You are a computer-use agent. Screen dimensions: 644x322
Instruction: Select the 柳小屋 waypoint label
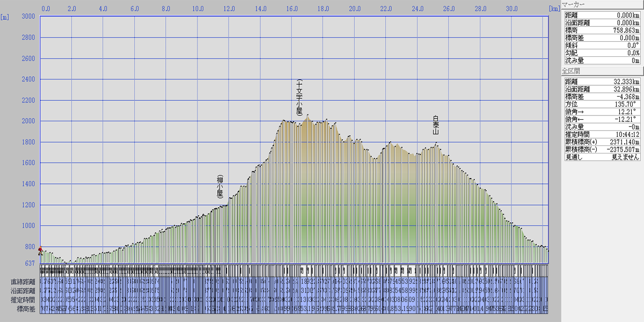click(219, 187)
